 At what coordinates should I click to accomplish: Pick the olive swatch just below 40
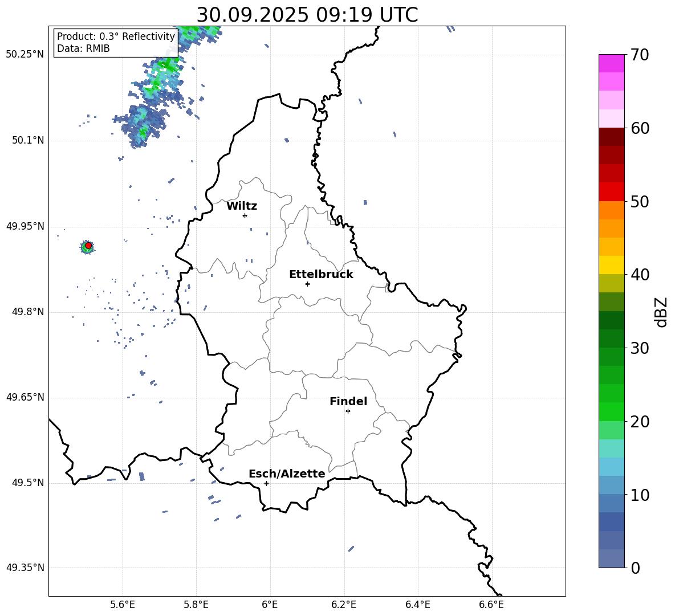pos(611,283)
